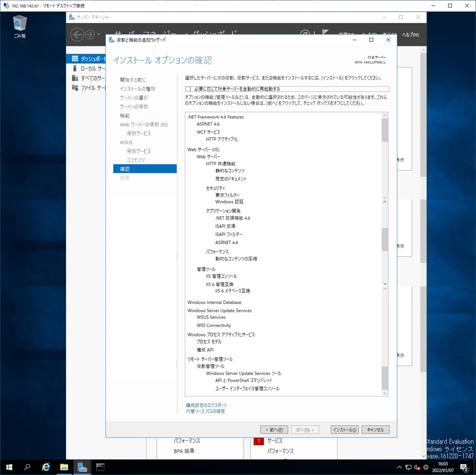Click 既定のドキュメント in the list
Image resolution: width=476 pixels, height=475 pixels.
tap(231, 179)
